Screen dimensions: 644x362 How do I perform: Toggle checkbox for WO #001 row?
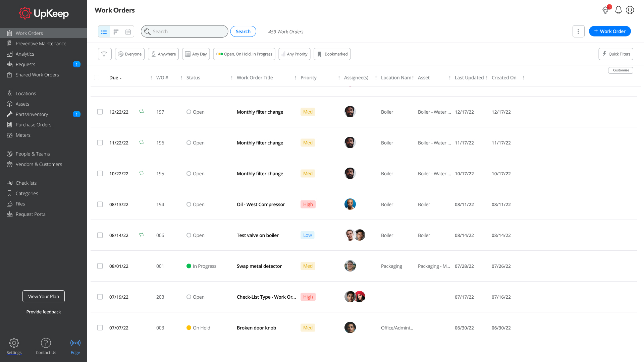click(x=100, y=266)
